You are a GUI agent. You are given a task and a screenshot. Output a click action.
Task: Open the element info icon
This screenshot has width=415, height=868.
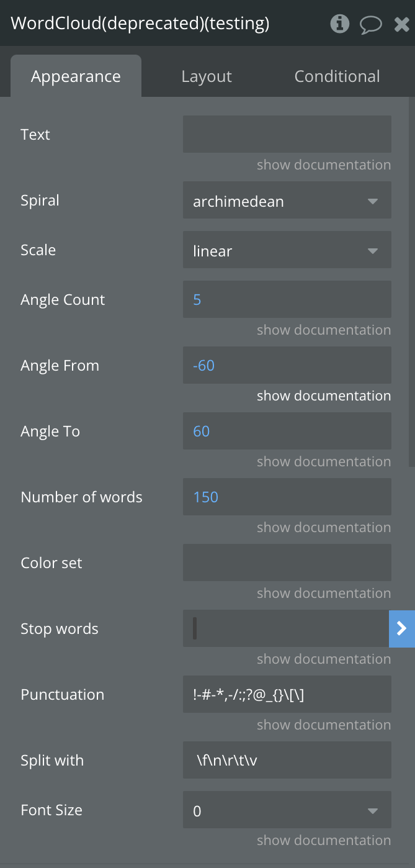coord(339,24)
